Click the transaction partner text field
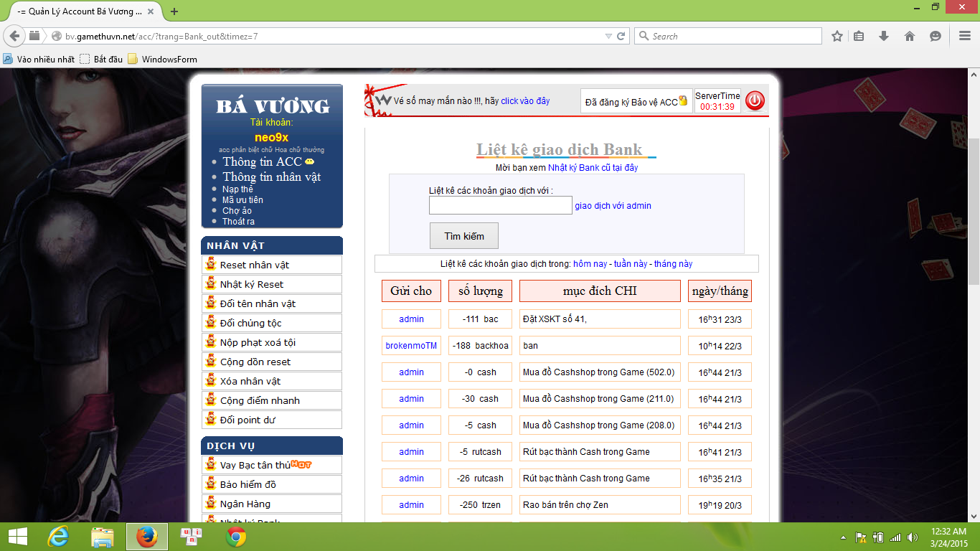This screenshot has width=980, height=551. point(501,205)
